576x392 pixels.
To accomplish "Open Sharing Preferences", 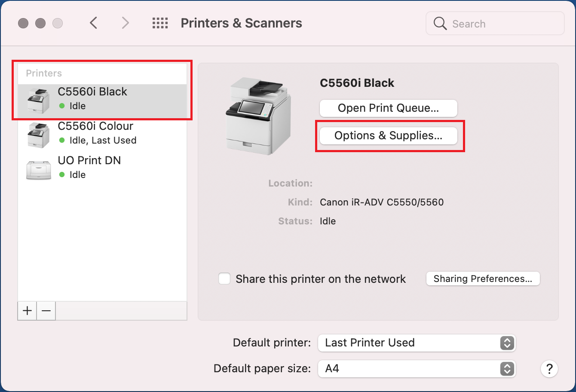I will point(482,279).
